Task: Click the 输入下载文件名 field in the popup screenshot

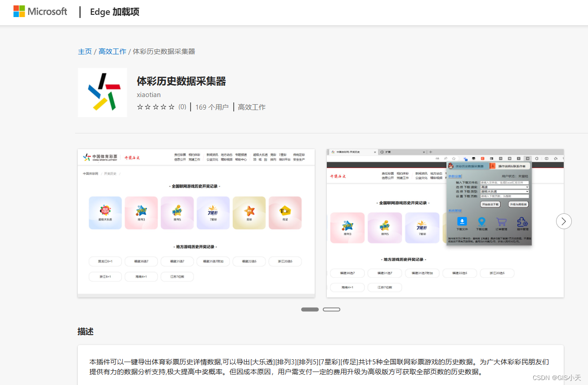Action: tap(504, 182)
